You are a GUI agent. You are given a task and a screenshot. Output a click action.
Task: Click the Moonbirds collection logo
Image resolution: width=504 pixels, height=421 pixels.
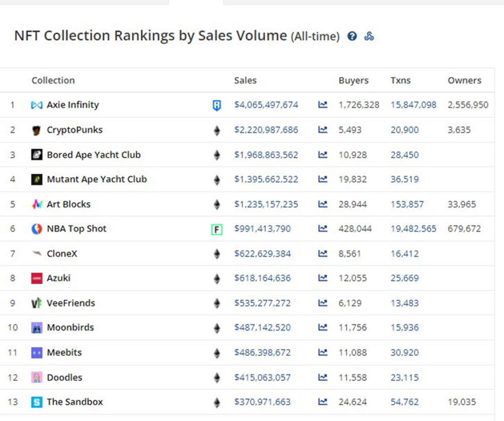coord(37,328)
